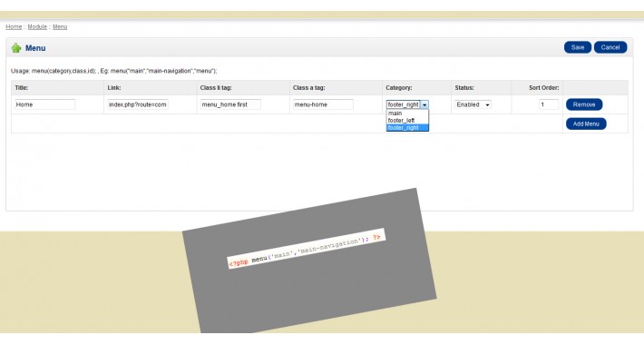Click the green Menu module icon
The height and width of the screenshot is (345, 644).
(x=16, y=48)
